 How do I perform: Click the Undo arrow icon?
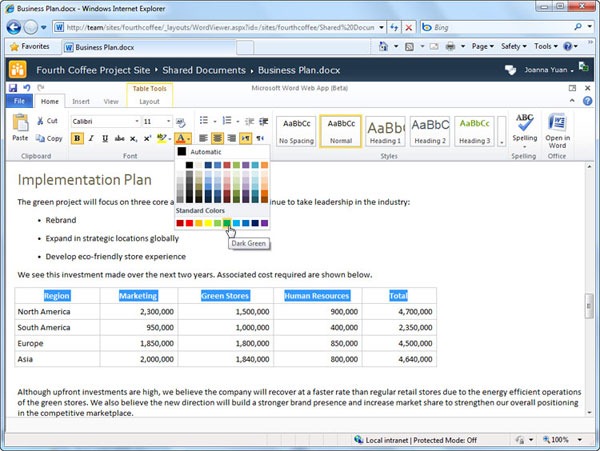point(27,88)
